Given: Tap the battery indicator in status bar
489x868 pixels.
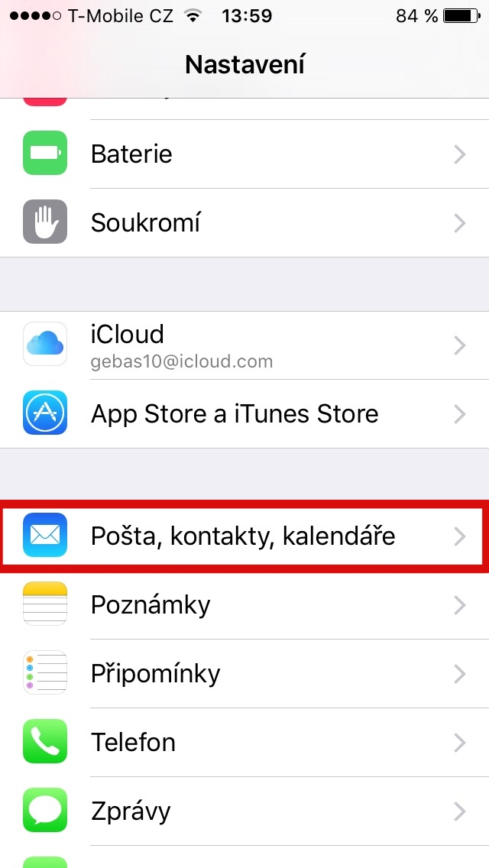Looking at the screenshot, I should click(x=463, y=16).
